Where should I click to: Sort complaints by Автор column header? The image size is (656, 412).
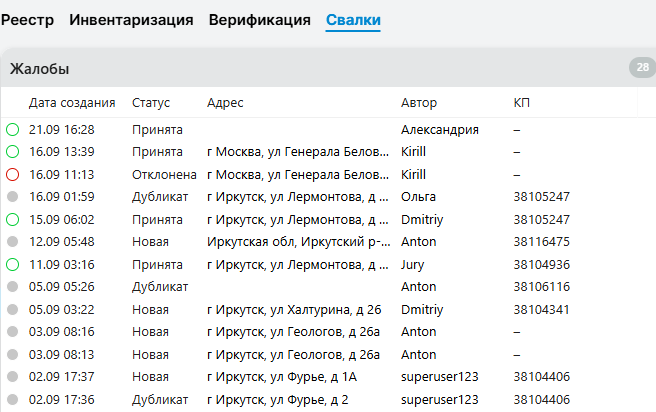pos(418,103)
